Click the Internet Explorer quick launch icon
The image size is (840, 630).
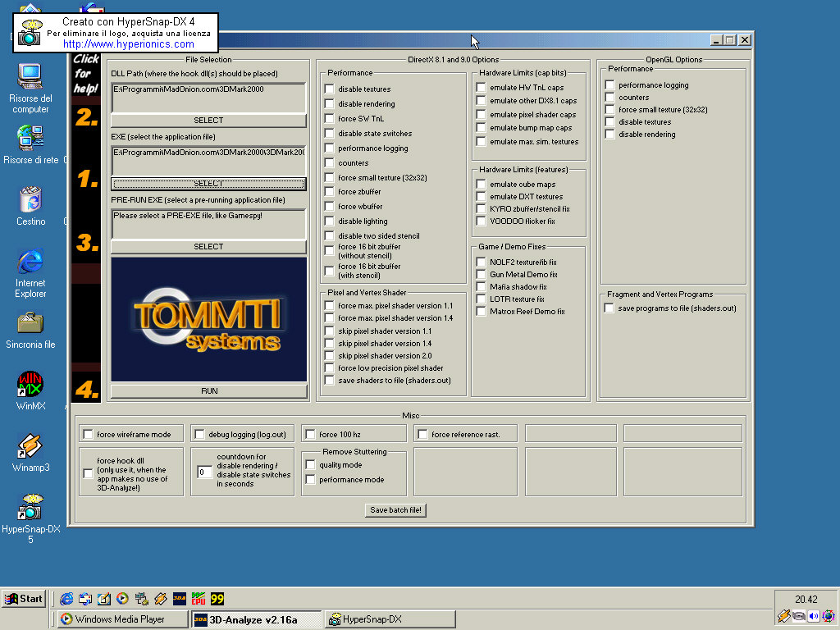point(66,598)
